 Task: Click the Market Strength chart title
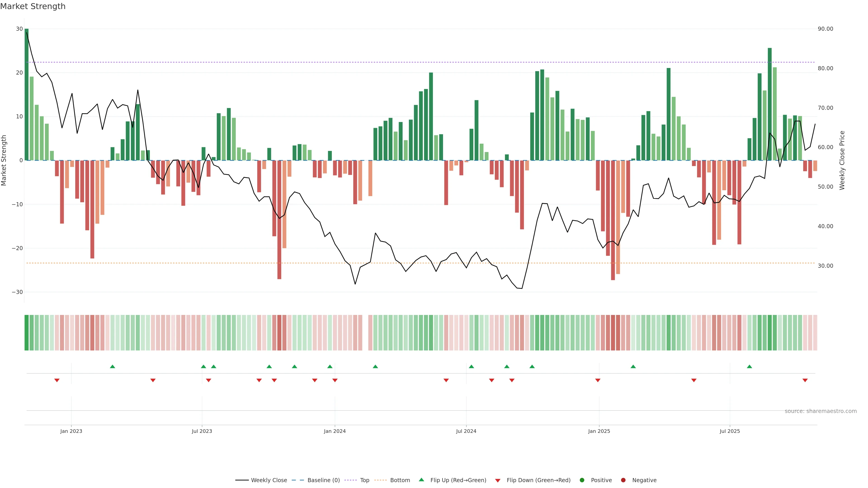(33, 6)
